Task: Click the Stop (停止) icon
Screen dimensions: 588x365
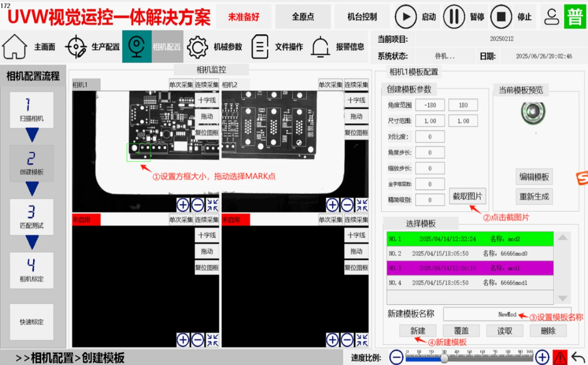Action: 501,17
